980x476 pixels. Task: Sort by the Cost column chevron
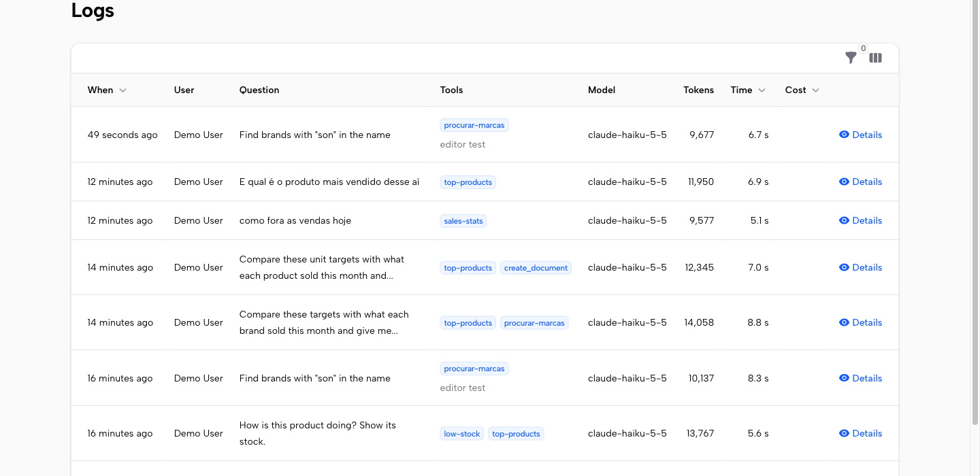pos(815,90)
